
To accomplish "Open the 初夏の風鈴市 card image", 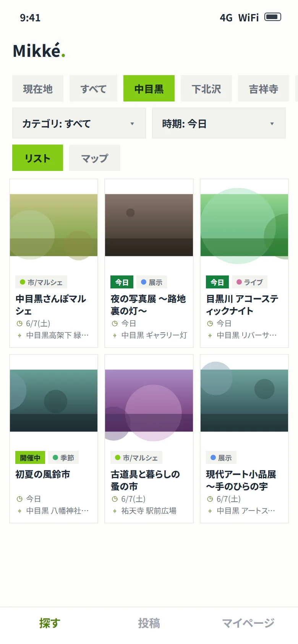I will [54, 401].
